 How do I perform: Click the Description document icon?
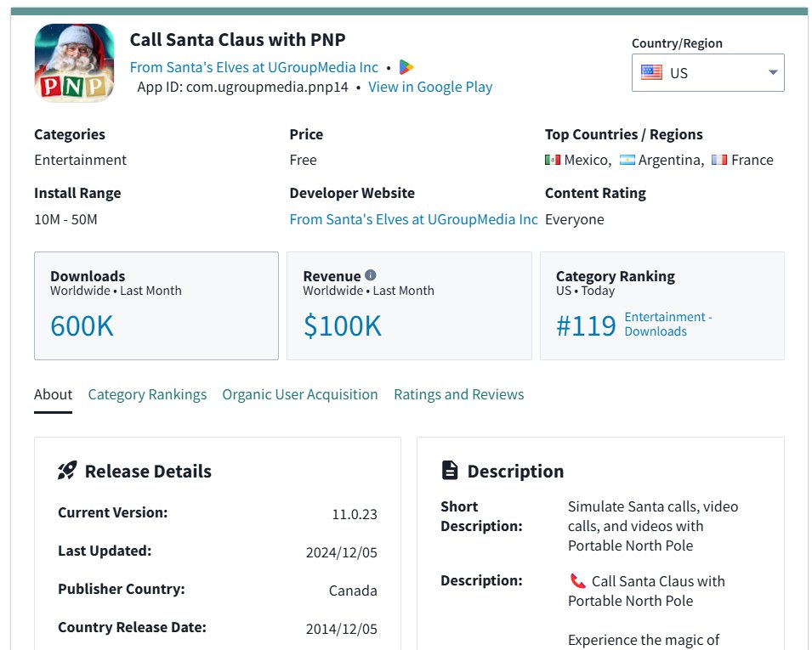point(450,471)
